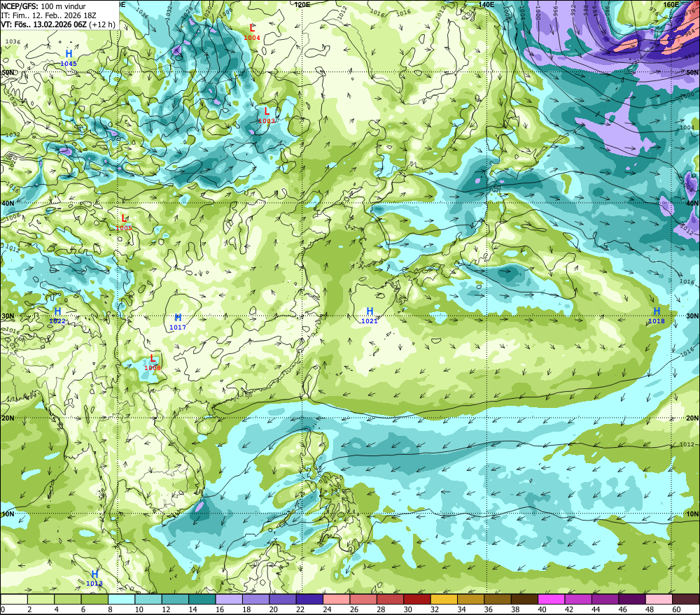The width and height of the screenshot is (700, 615).
Task: Select the 48–60 pale pink legend swatch
Action: (659, 600)
